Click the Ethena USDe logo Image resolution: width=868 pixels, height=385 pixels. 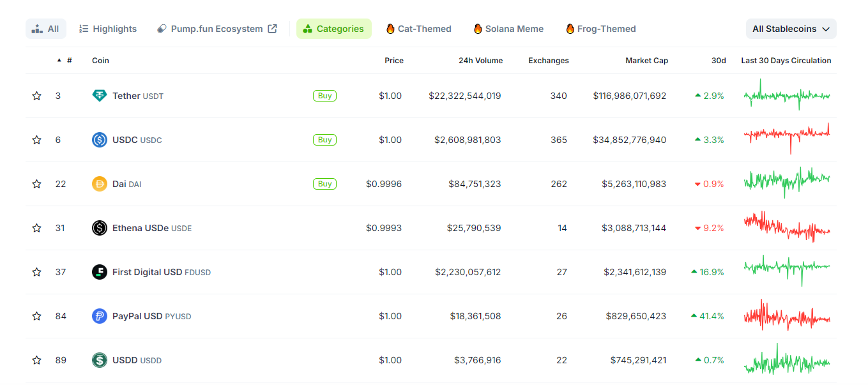click(x=100, y=228)
